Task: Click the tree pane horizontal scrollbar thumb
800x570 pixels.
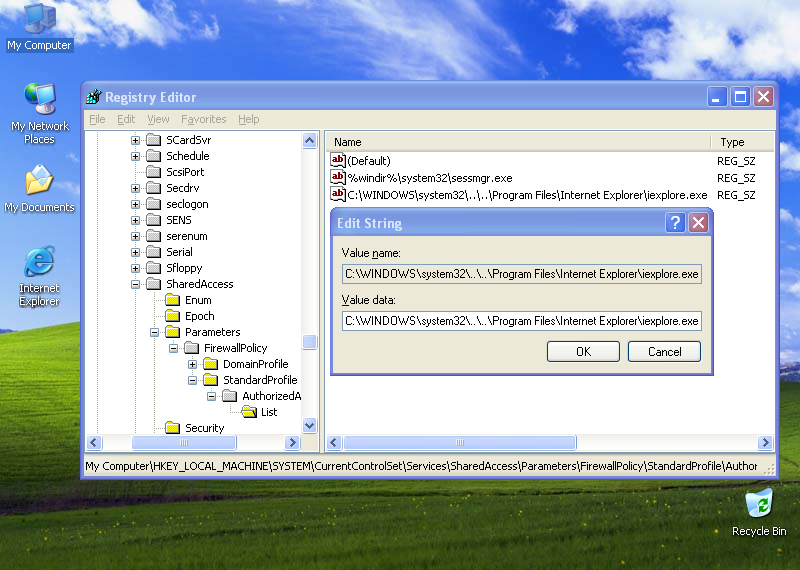Action: (184, 442)
